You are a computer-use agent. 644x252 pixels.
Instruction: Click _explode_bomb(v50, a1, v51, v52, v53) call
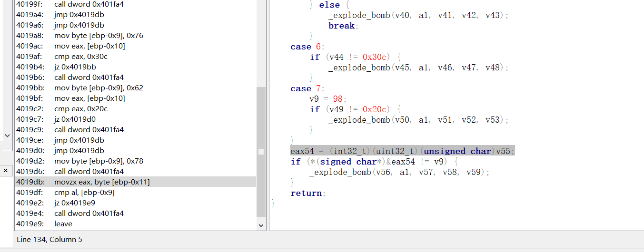coord(418,120)
